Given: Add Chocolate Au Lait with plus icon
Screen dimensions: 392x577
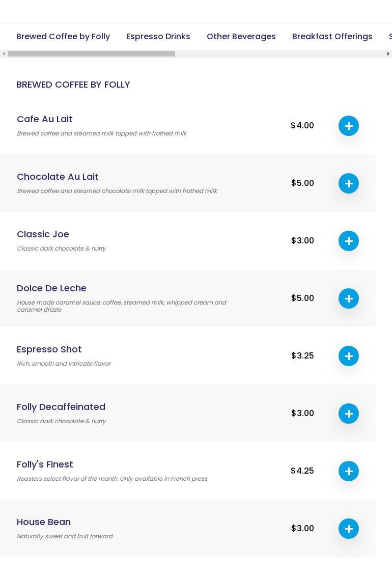Looking at the screenshot, I should point(349,183).
